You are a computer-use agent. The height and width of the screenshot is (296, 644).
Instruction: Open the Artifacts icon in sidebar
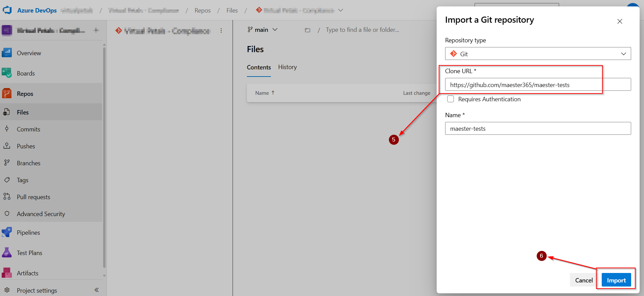click(7, 273)
